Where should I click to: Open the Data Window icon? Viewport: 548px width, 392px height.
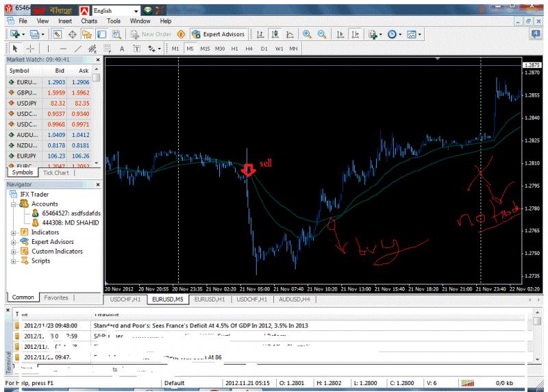tap(73, 34)
